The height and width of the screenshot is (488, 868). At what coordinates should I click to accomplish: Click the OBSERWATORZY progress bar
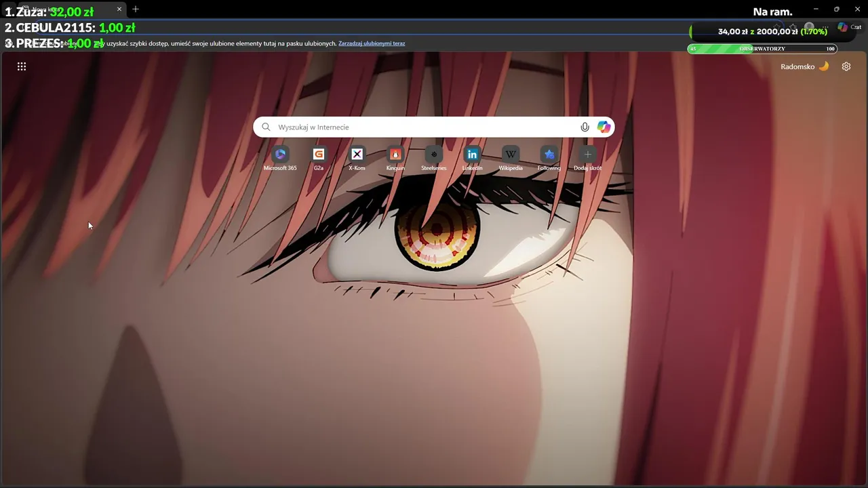coord(762,49)
